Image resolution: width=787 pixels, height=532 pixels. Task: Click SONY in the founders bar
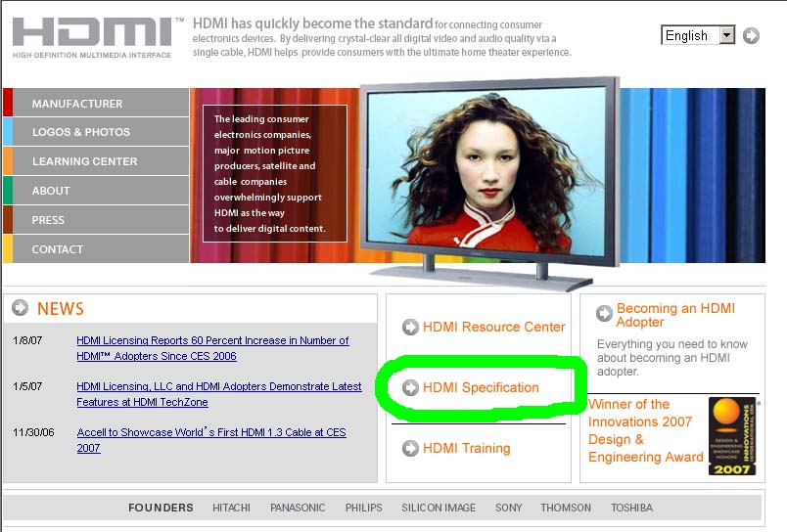[x=508, y=508]
